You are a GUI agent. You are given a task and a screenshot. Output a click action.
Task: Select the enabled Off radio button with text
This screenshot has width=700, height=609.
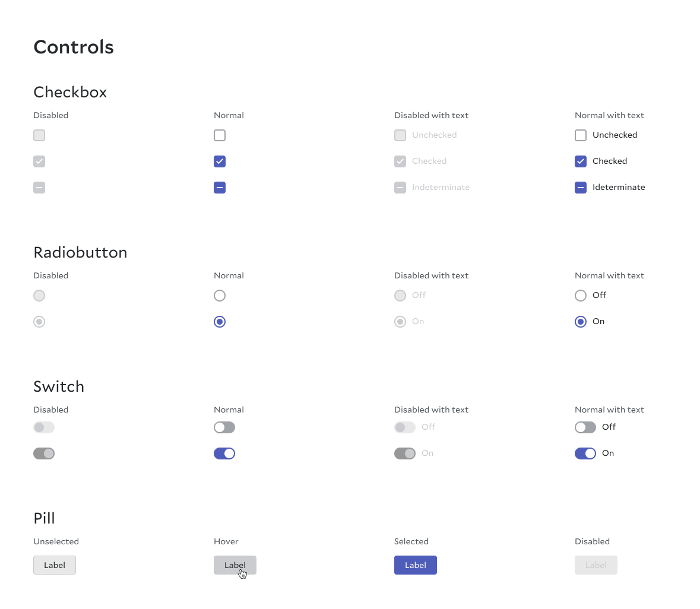coord(581,296)
